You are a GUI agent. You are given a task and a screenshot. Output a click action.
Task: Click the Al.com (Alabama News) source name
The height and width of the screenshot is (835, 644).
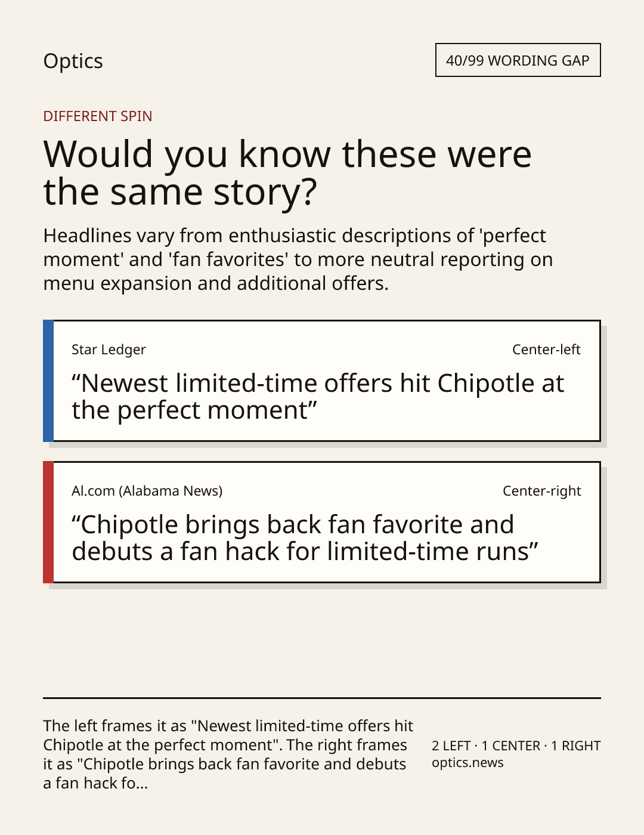[147, 491]
